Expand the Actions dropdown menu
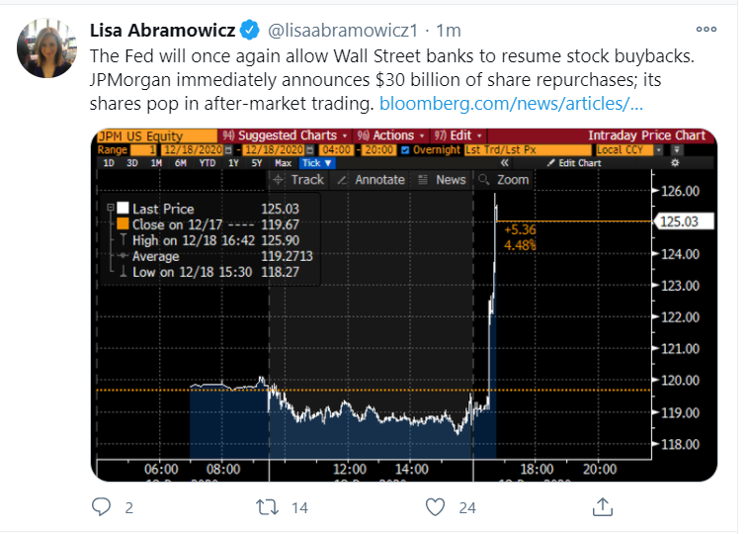The height and width of the screenshot is (534, 748). (x=393, y=136)
